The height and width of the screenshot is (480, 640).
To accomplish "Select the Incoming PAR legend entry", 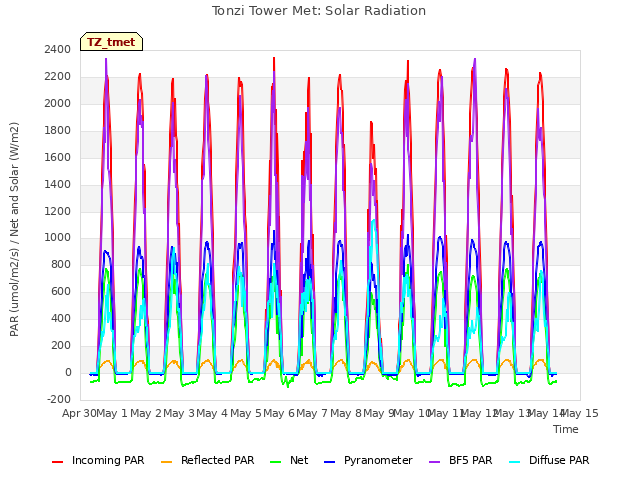I will (x=98, y=460).
